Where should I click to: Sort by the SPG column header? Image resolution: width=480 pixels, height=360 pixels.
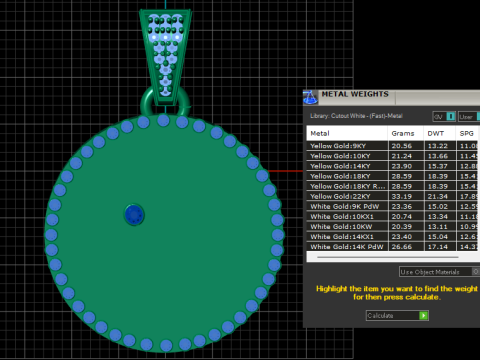pos(467,133)
